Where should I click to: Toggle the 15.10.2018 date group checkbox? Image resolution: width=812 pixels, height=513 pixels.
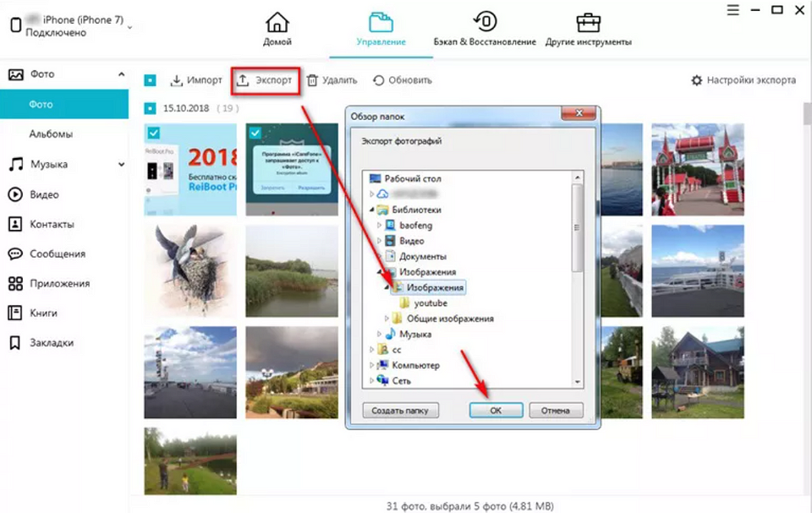[151, 108]
